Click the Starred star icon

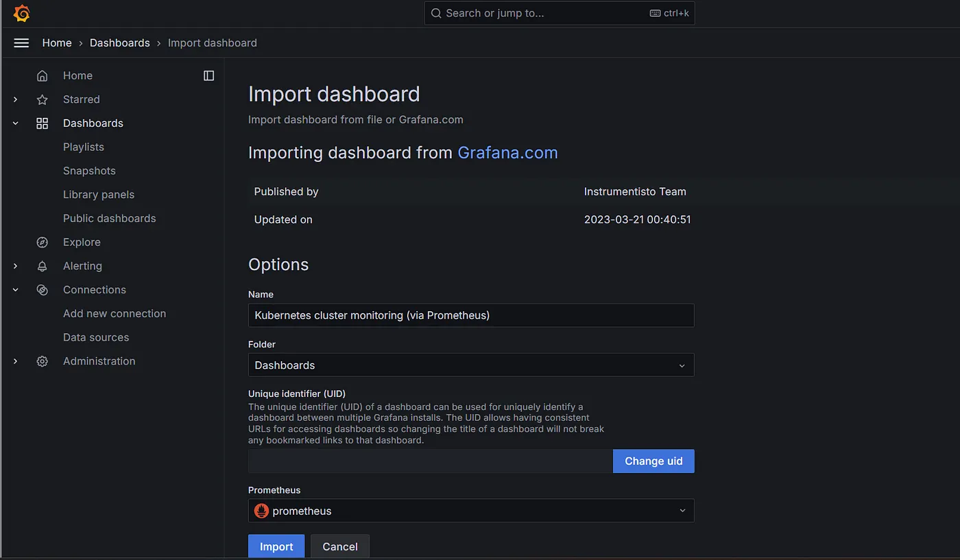coord(43,100)
